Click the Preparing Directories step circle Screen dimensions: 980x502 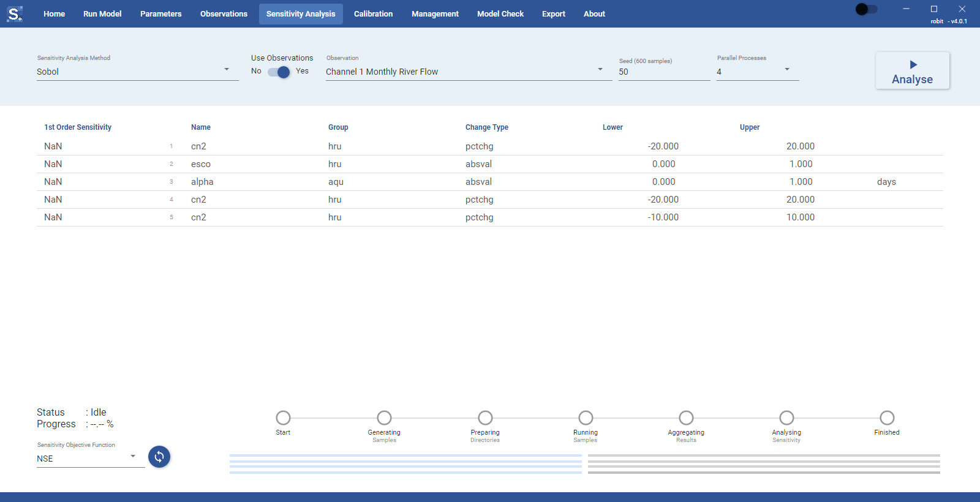(x=485, y=418)
